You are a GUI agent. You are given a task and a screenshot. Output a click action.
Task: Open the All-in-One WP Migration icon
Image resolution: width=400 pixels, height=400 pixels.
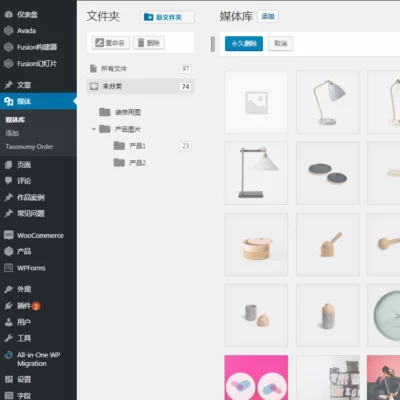pos(9,355)
